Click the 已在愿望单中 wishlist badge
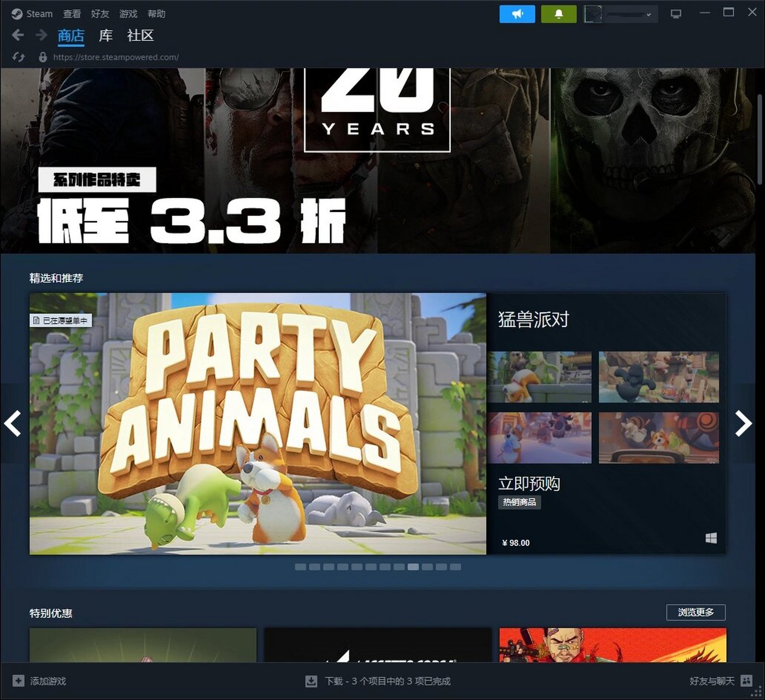Viewport: 765px width, 700px height. 61,320
